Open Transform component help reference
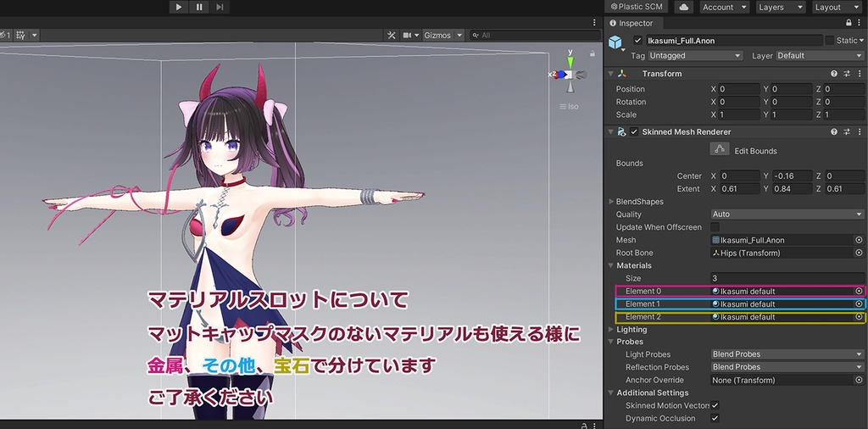 [x=834, y=74]
